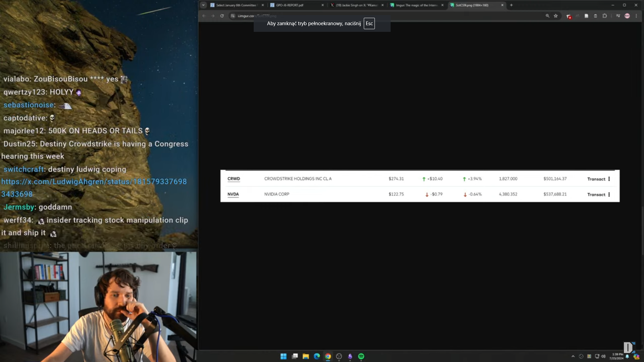Switch to Imgur magic of the Internet tab

coord(417,5)
